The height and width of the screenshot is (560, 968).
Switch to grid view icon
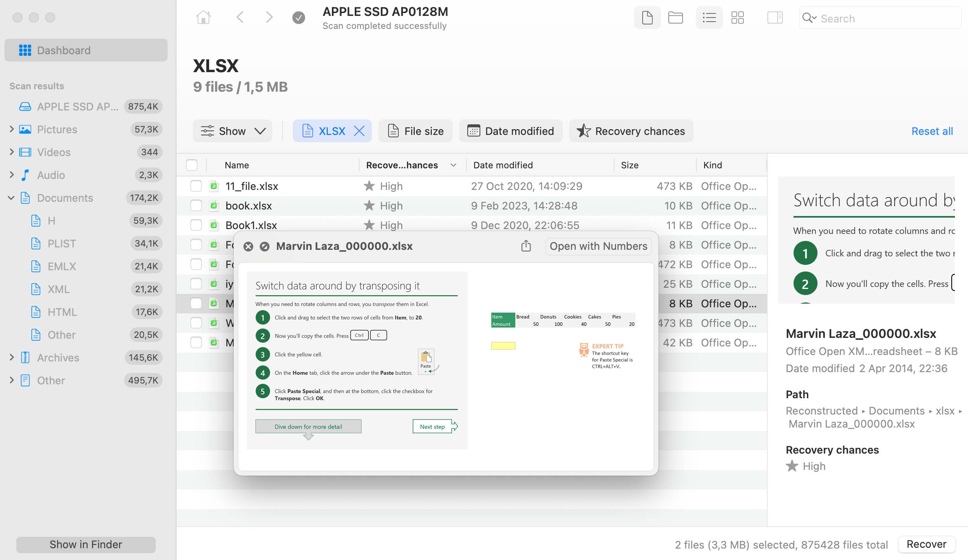coord(738,18)
